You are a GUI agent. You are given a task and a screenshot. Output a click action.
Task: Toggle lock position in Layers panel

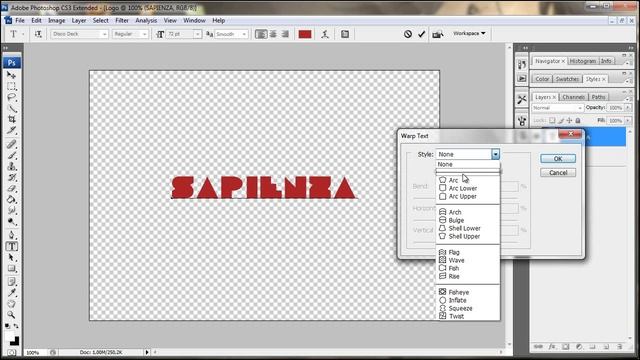pyautogui.click(x=569, y=120)
